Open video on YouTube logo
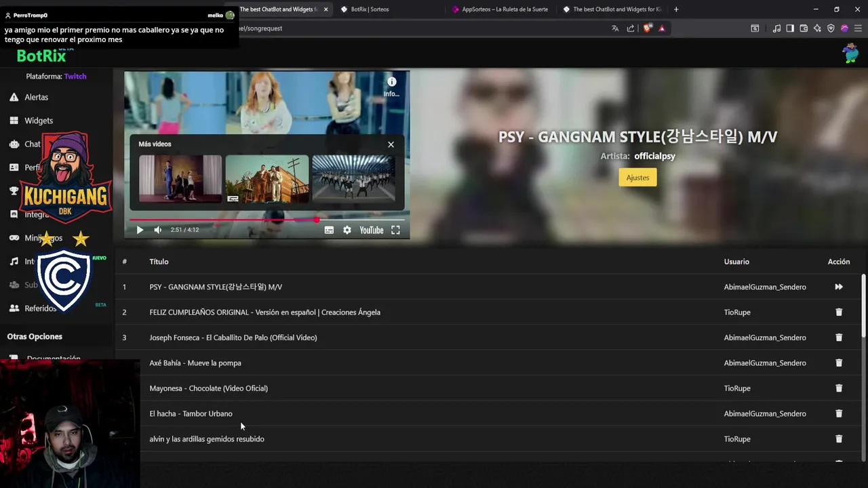The image size is (868, 488). [x=371, y=230]
